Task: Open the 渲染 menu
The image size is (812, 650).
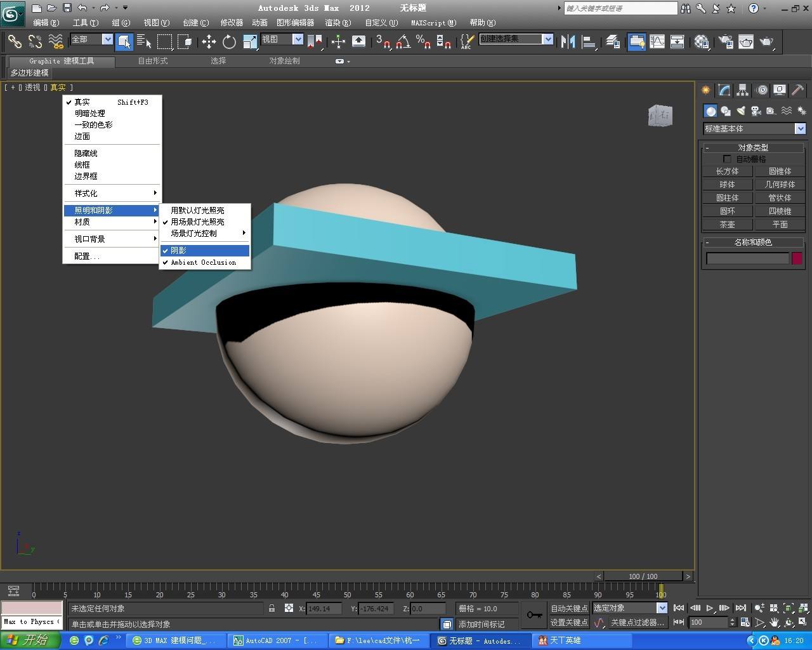Action: tap(337, 23)
